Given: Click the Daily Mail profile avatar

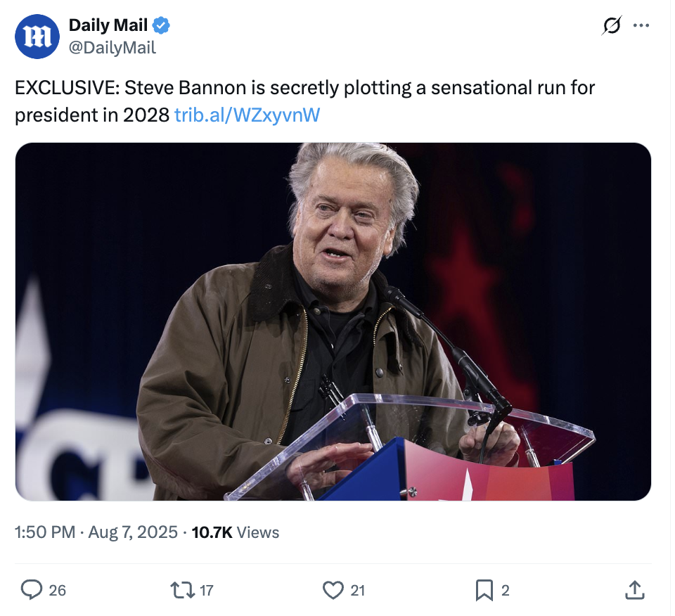Looking at the screenshot, I should click(37, 37).
